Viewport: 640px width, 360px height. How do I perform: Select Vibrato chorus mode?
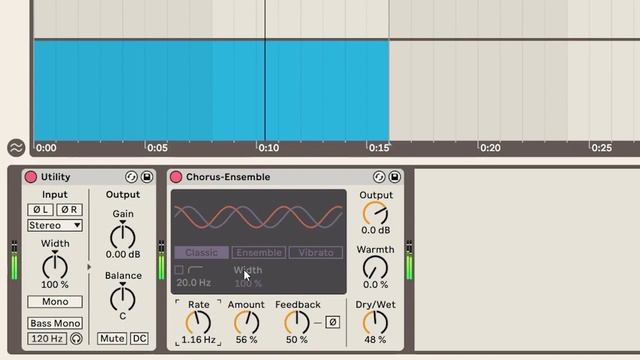(316, 253)
